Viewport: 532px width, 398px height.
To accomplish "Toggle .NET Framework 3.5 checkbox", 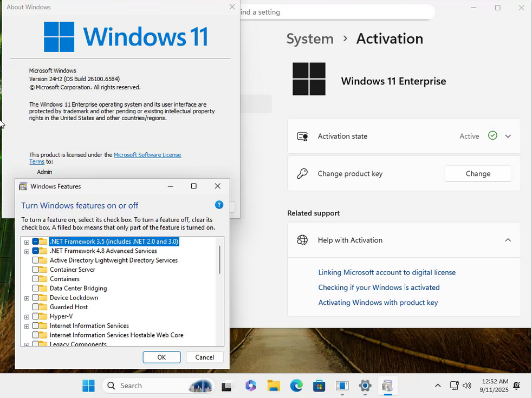I will [35, 242].
